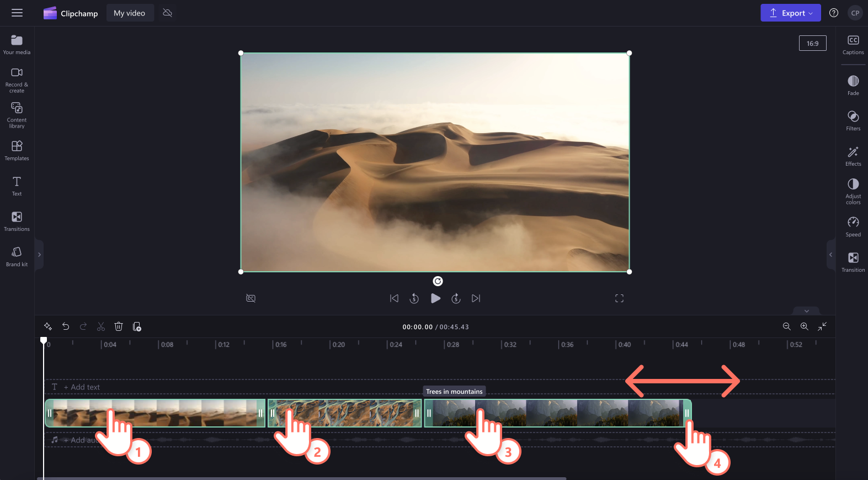This screenshot has width=868, height=480.
Task: Click the timecode 00:00.00 display
Action: click(418, 327)
